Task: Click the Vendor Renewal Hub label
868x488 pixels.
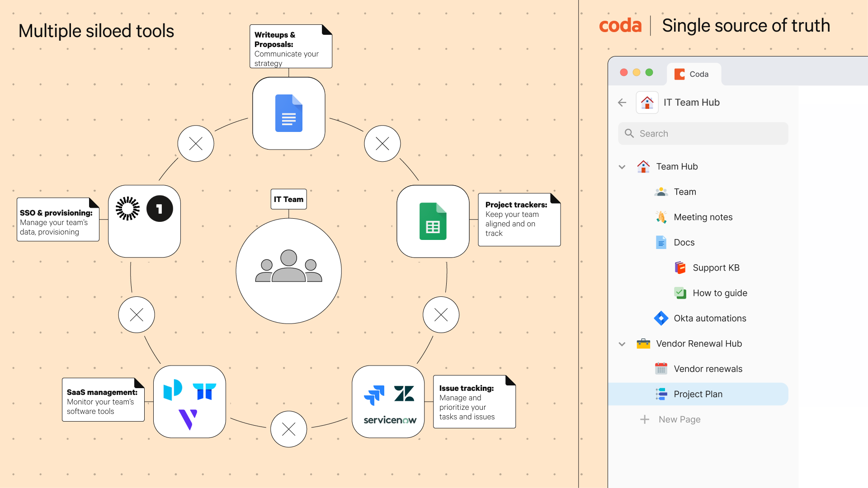Action: tap(699, 343)
